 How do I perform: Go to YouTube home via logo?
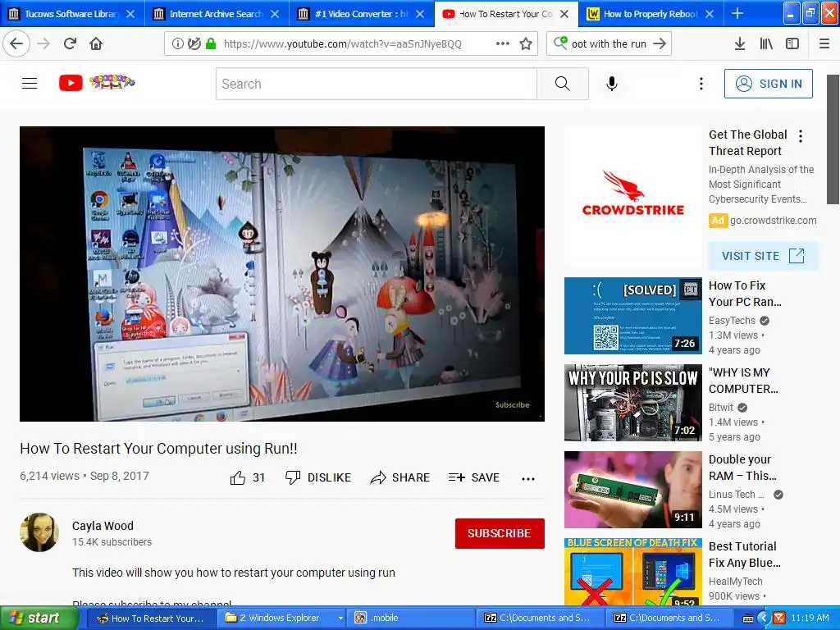point(97,83)
